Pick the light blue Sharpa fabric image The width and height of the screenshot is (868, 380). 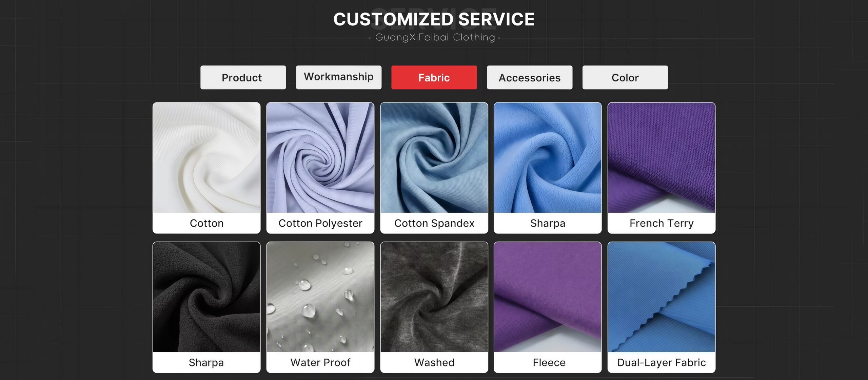548,158
